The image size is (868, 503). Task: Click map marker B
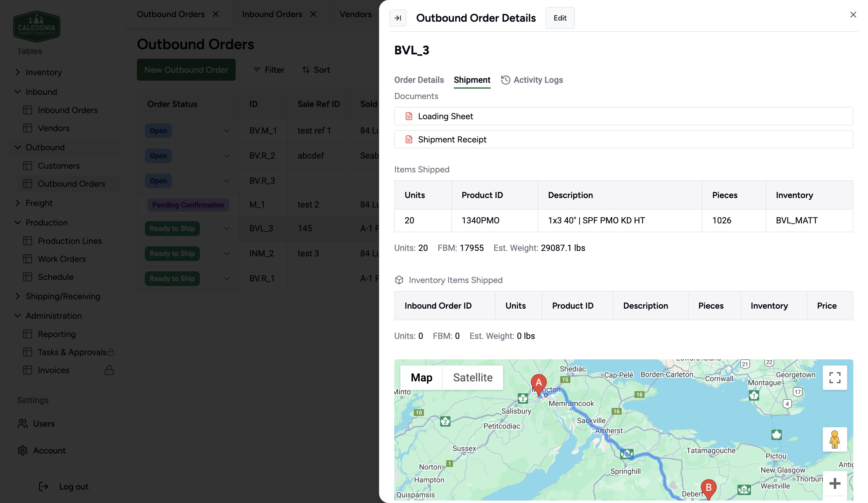[708, 489]
